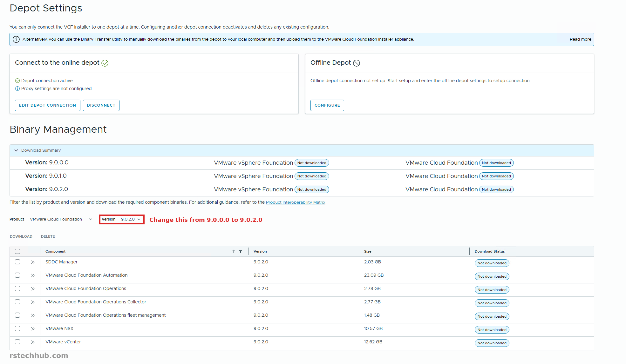
Task: Click the DOWNLOAD action
Action: (x=21, y=236)
